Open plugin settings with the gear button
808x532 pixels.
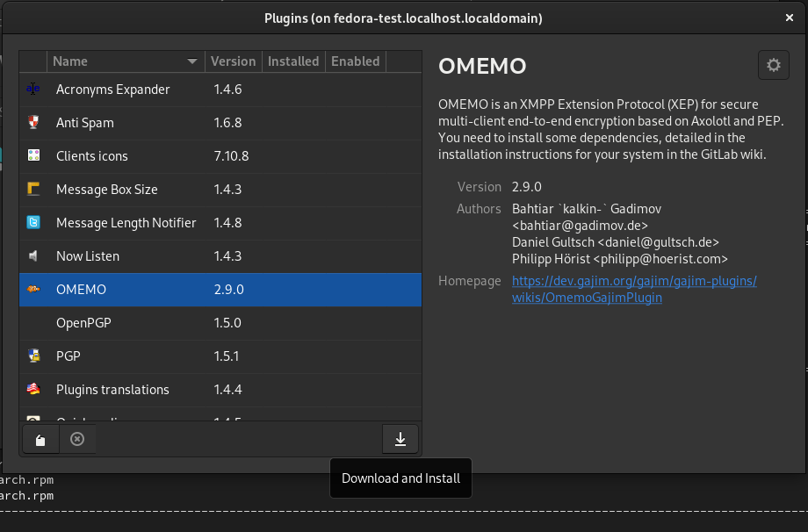[773, 65]
